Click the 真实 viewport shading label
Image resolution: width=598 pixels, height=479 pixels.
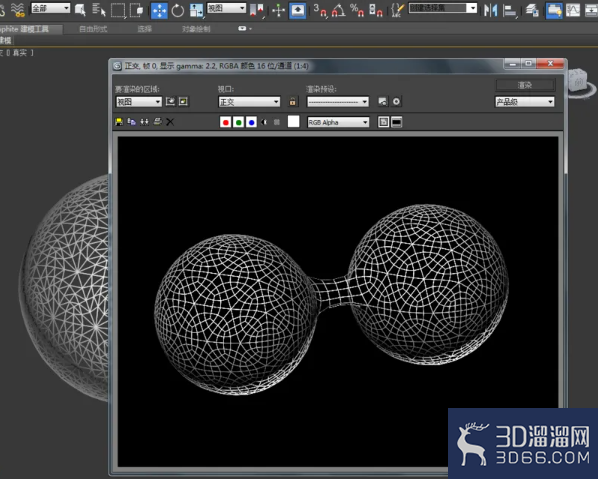[19, 53]
